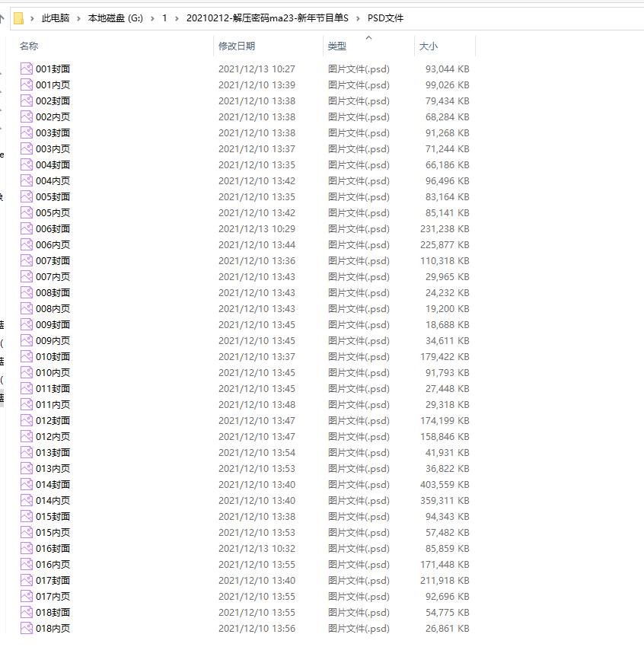This screenshot has height=647, width=644.
Task: Select file 005封面
Action: [53, 197]
